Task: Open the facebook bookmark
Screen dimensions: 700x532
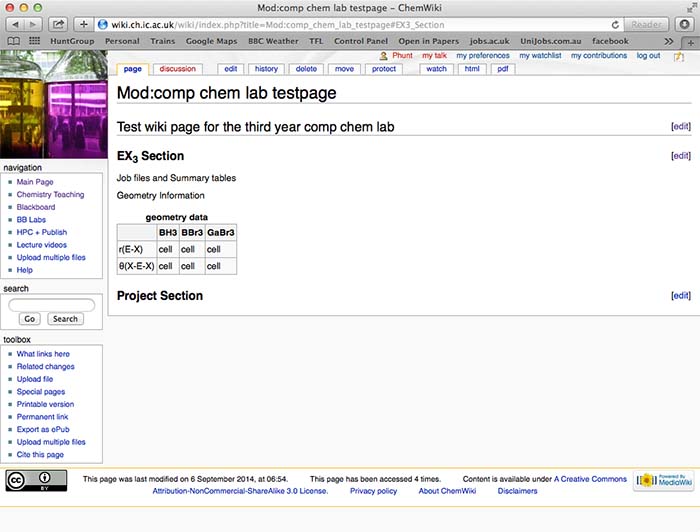Action: tap(610, 41)
